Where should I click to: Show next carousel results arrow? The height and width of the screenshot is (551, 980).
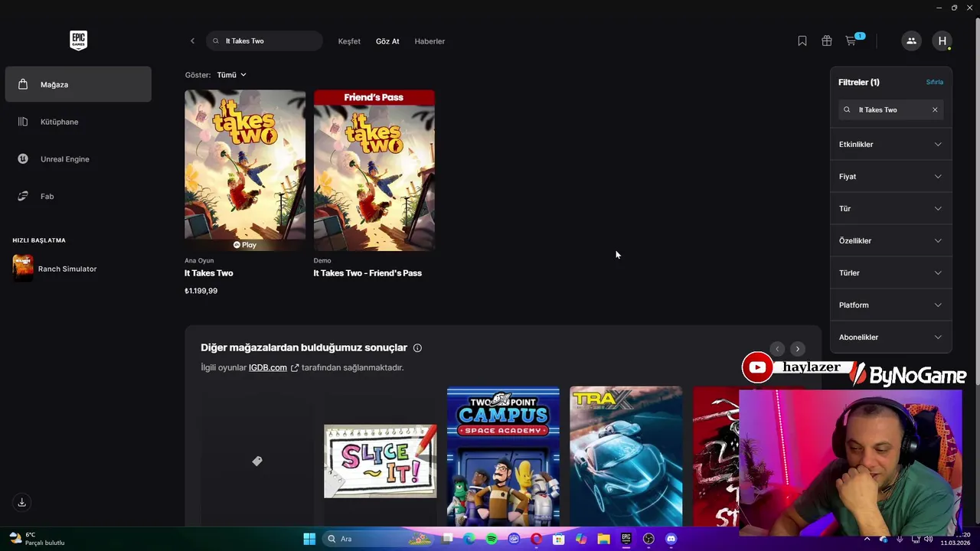798,349
